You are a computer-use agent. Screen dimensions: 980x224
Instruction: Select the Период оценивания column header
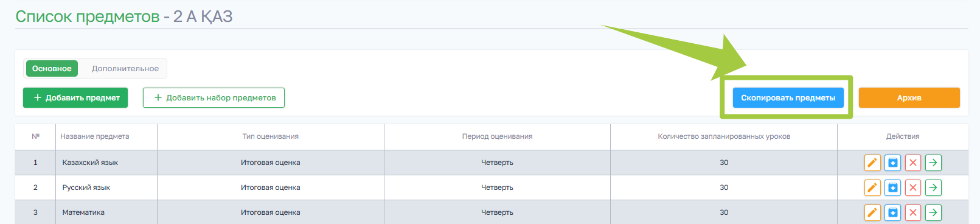coord(497,136)
